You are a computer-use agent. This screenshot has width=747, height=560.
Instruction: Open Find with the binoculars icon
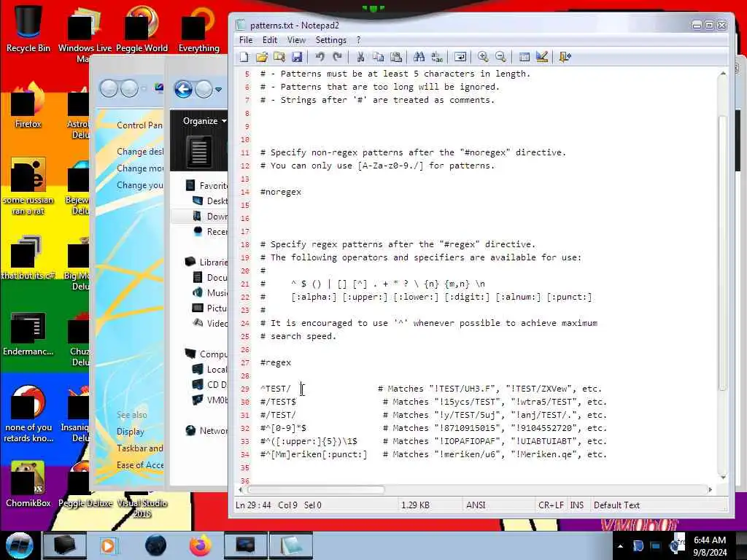click(x=419, y=57)
